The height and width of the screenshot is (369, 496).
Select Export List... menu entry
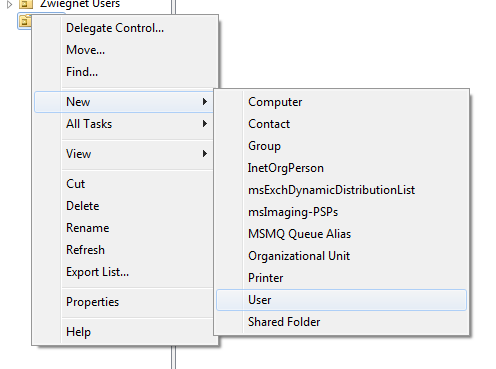[125, 272]
